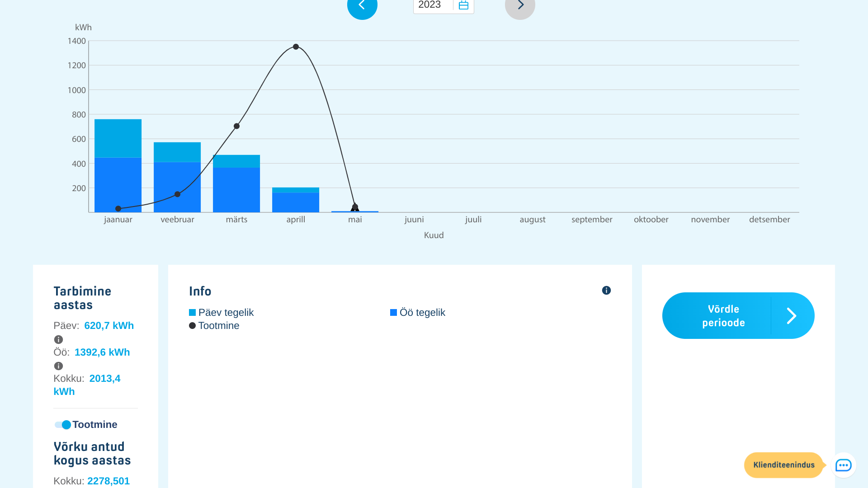Click the Võrdle perioode button
This screenshot has width=868, height=488.
click(723, 316)
